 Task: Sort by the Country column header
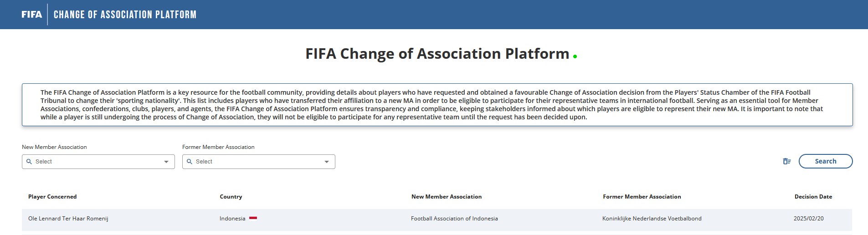pos(231,197)
